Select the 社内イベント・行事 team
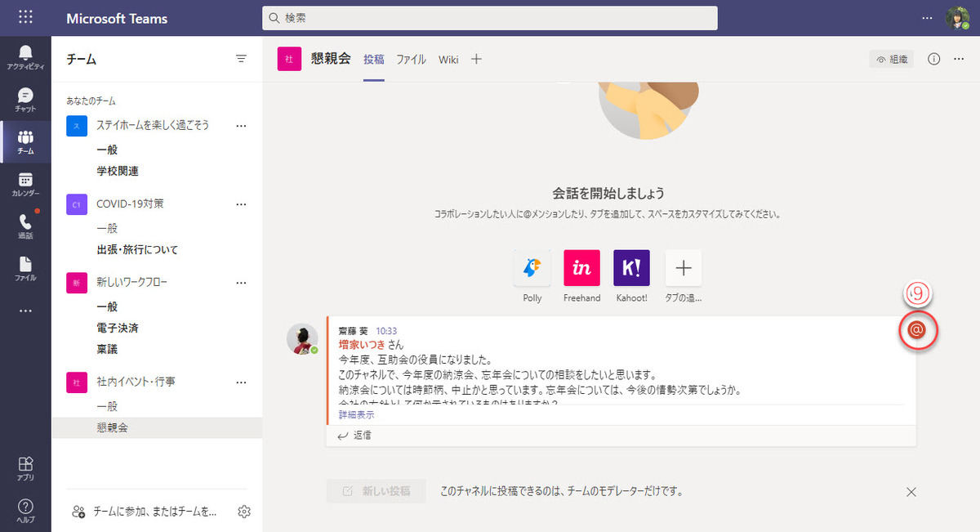 pos(136,381)
